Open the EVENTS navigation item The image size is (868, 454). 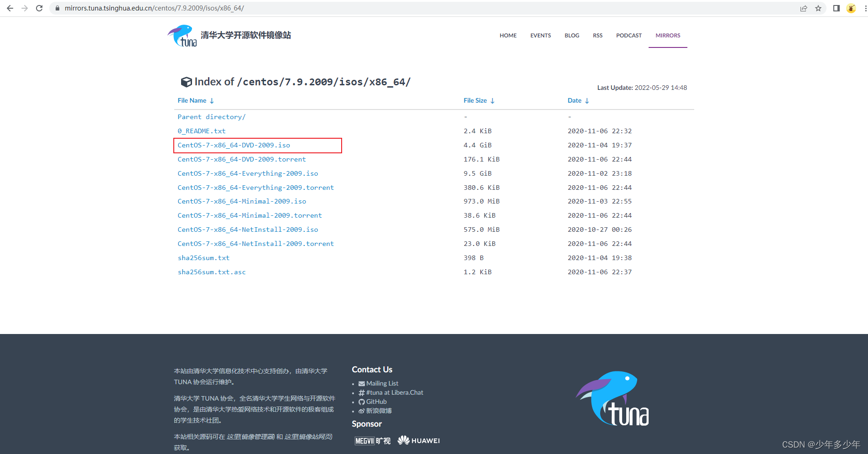pyautogui.click(x=541, y=36)
